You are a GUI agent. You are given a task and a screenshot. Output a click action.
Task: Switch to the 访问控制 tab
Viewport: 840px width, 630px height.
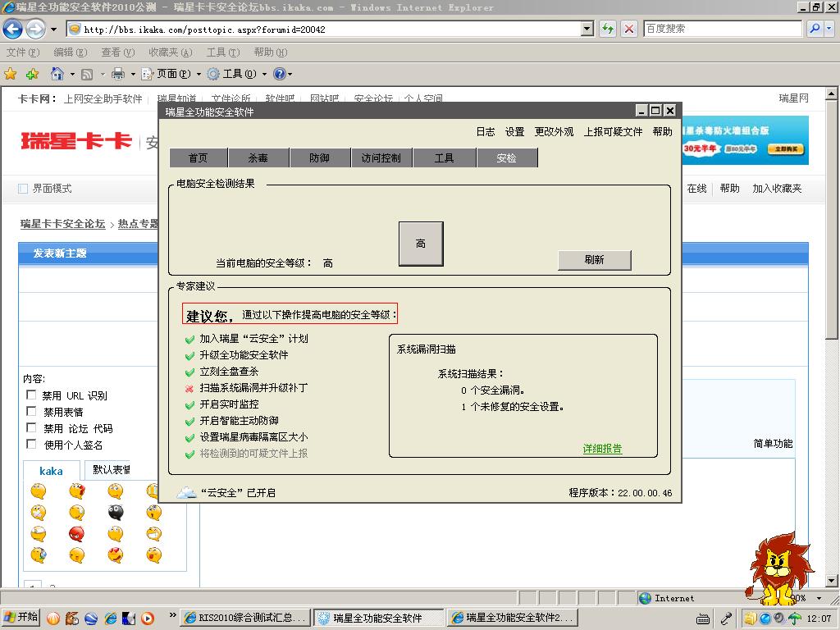381,158
